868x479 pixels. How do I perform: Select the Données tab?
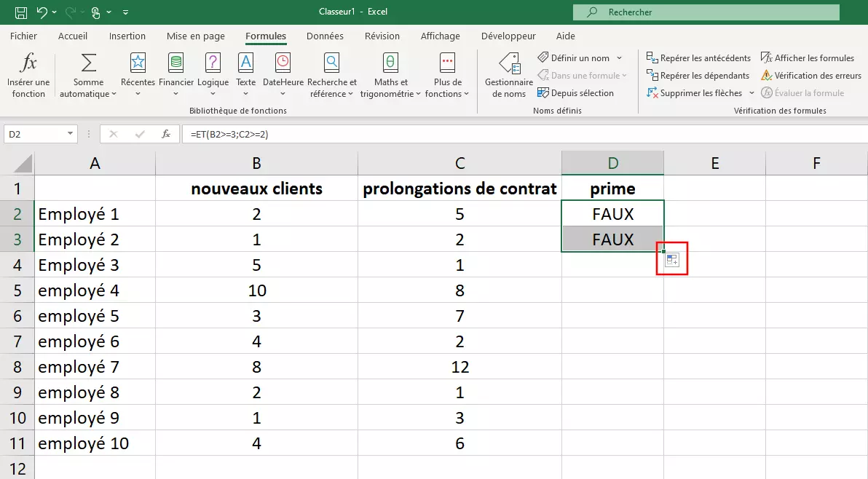(325, 36)
